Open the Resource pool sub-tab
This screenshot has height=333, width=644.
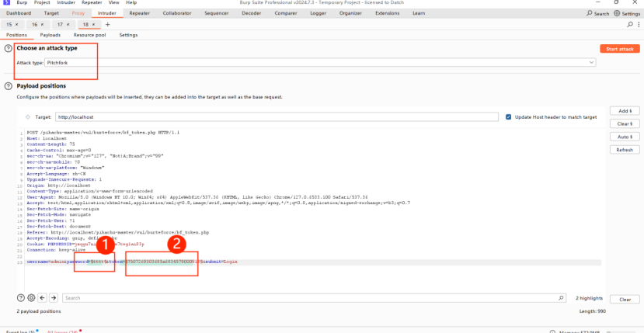click(x=89, y=35)
